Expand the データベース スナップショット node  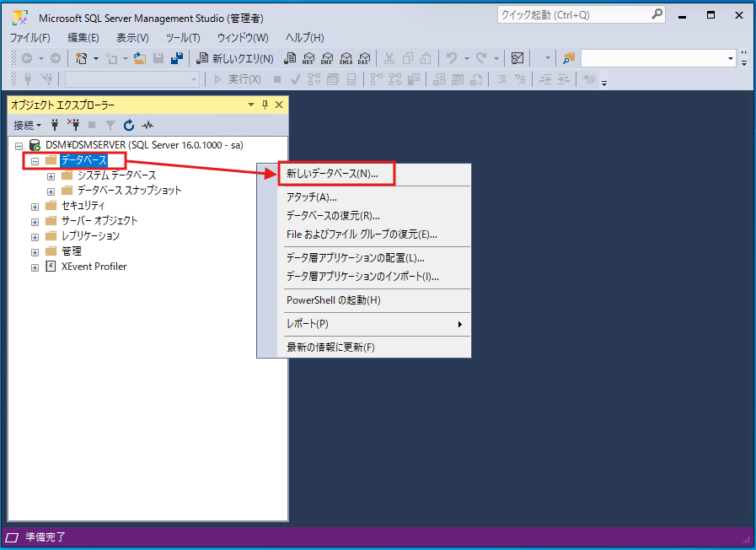51,191
